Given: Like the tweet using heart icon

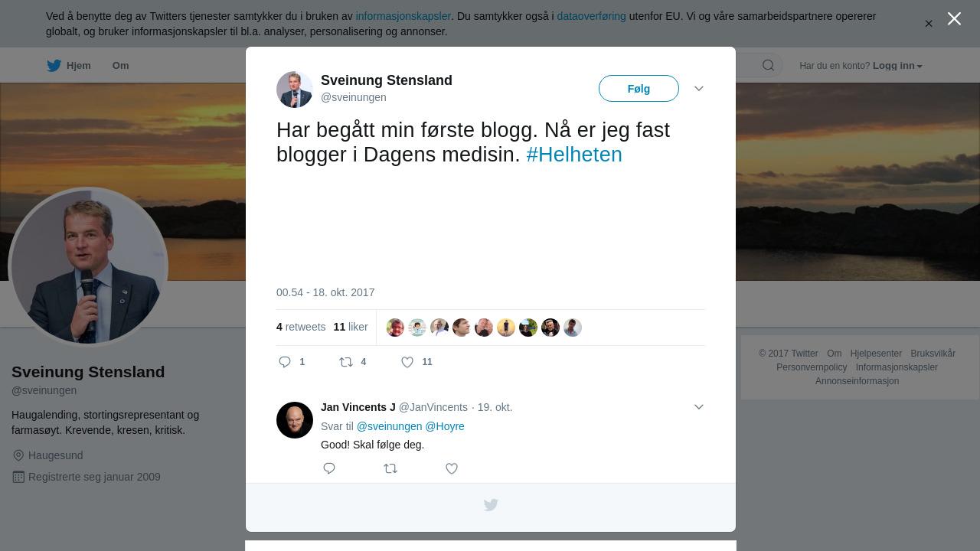Looking at the screenshot, I should click(x=407, y=362).
